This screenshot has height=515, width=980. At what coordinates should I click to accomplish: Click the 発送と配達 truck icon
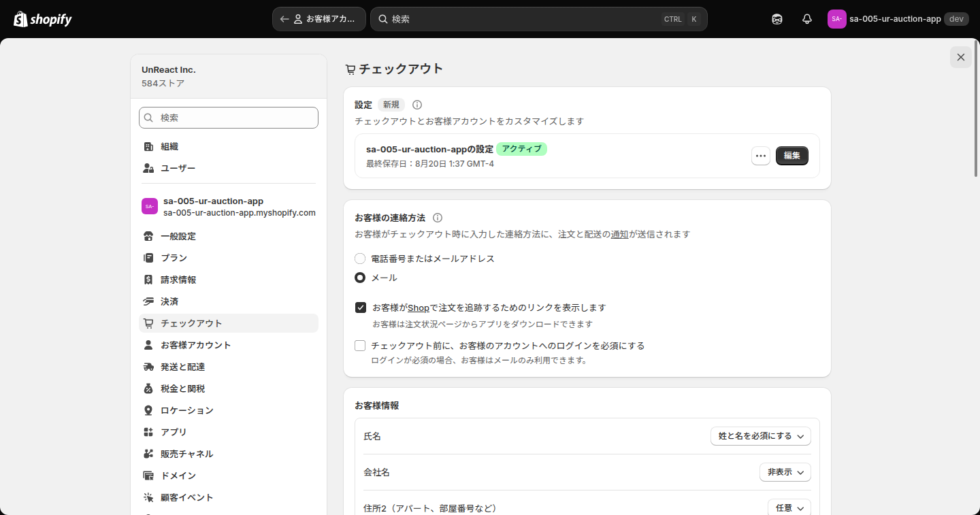pos(148,367)
